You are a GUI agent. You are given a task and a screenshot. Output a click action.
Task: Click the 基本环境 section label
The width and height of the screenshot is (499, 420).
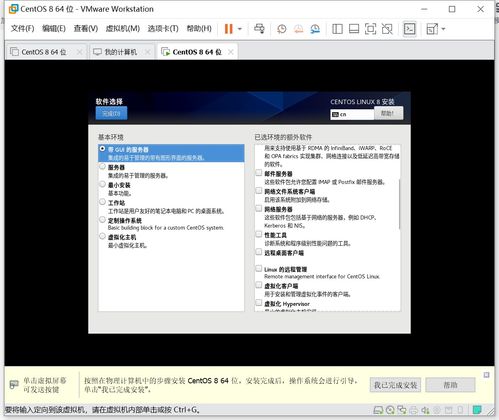click(x=111, y=137)
